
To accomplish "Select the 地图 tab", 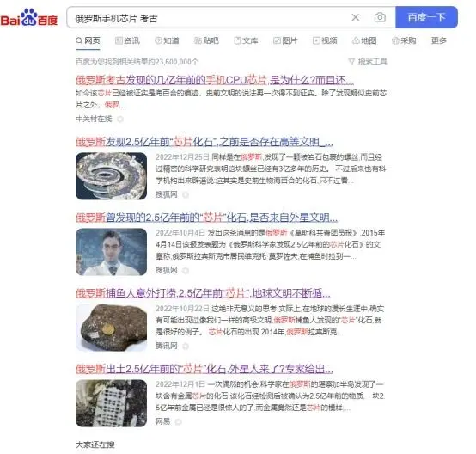I will coord(364,40).
